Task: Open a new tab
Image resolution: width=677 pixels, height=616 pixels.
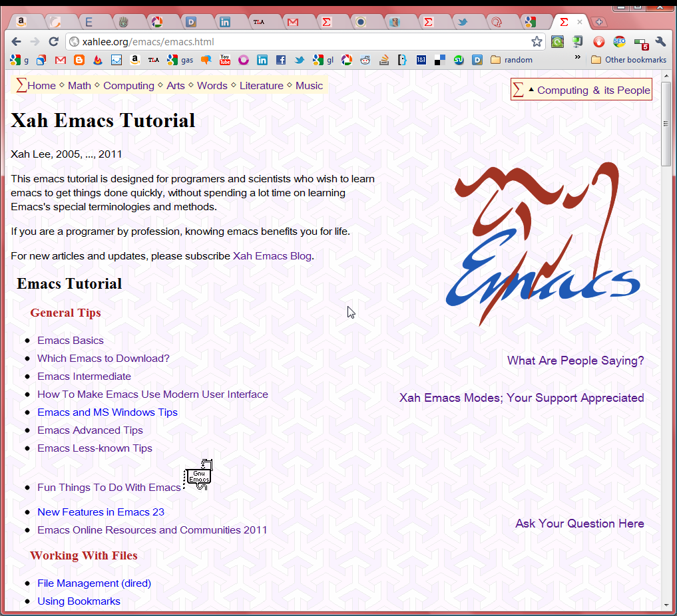Action: [599, 22]
